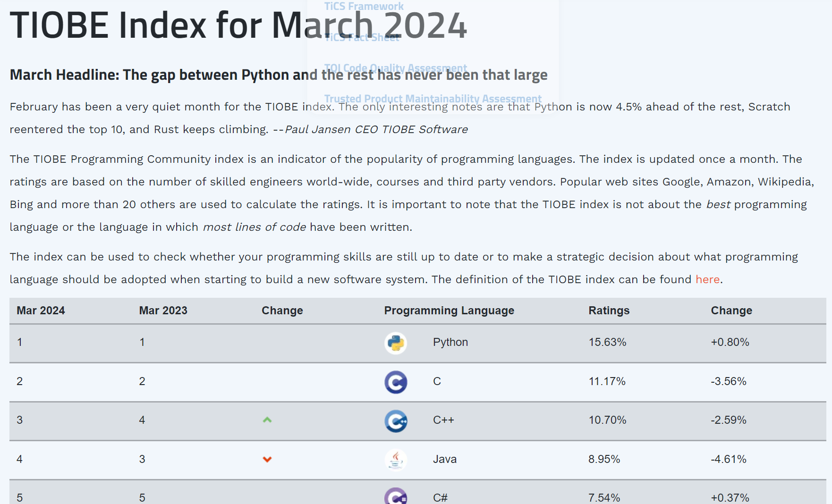This screenshot has height=504, width=832.
Task: Click the Mar 2024 column header
Action: 41,311
